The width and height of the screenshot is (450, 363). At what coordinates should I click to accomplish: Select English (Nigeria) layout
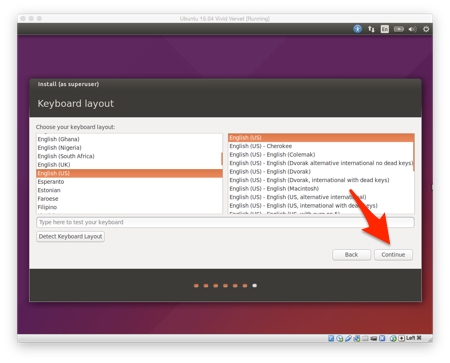(129, 148)
